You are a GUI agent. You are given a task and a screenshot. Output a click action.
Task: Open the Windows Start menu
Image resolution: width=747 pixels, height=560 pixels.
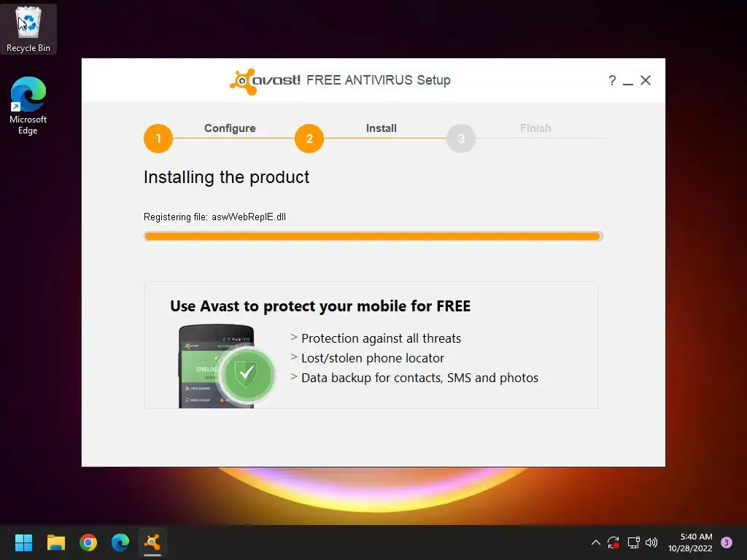pos(23,542)
